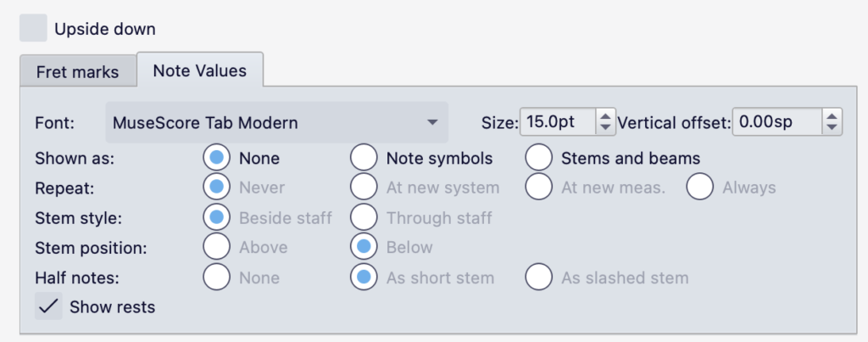
Task: Choose Through staff stem style
Action: click(x=364, y=217)
